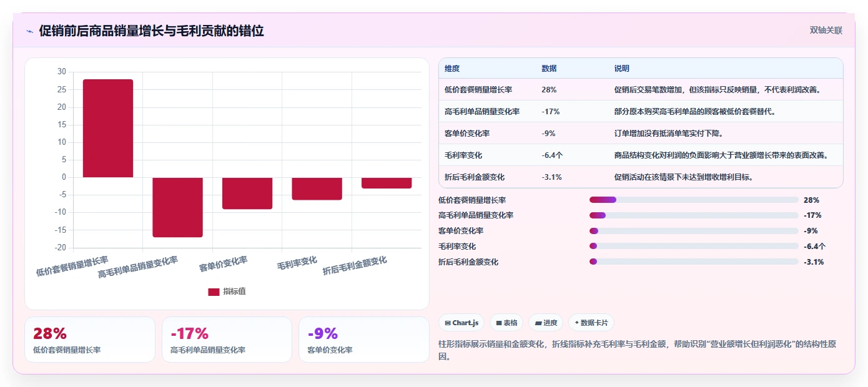Click the 毛利率变化 progress bar
Image resolution: width=868 pixels, height=387 pixels.
694,246
